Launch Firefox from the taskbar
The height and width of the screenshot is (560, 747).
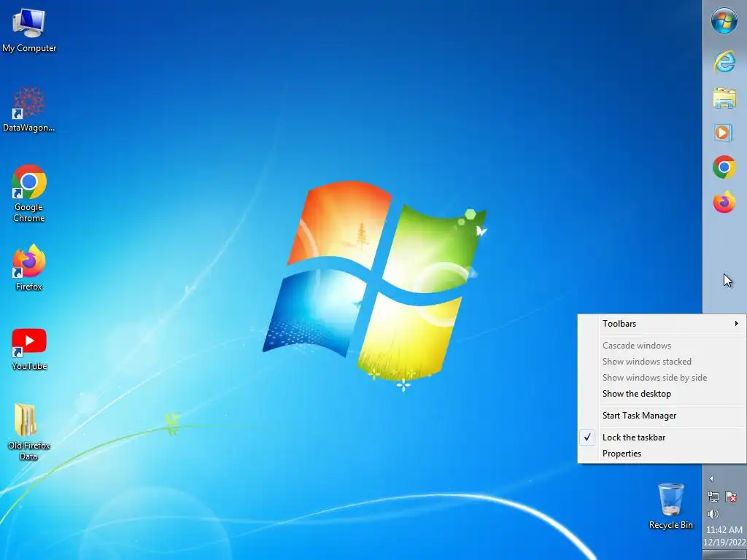click(x=724, y=202)
